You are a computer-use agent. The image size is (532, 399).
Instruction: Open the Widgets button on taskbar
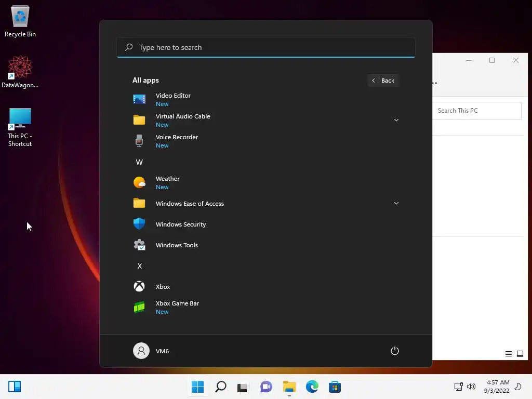pos(15,387)
